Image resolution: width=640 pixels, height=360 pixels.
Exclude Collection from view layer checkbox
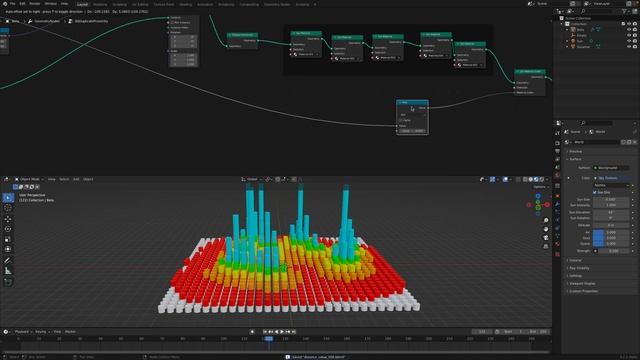tap(623, 24)
